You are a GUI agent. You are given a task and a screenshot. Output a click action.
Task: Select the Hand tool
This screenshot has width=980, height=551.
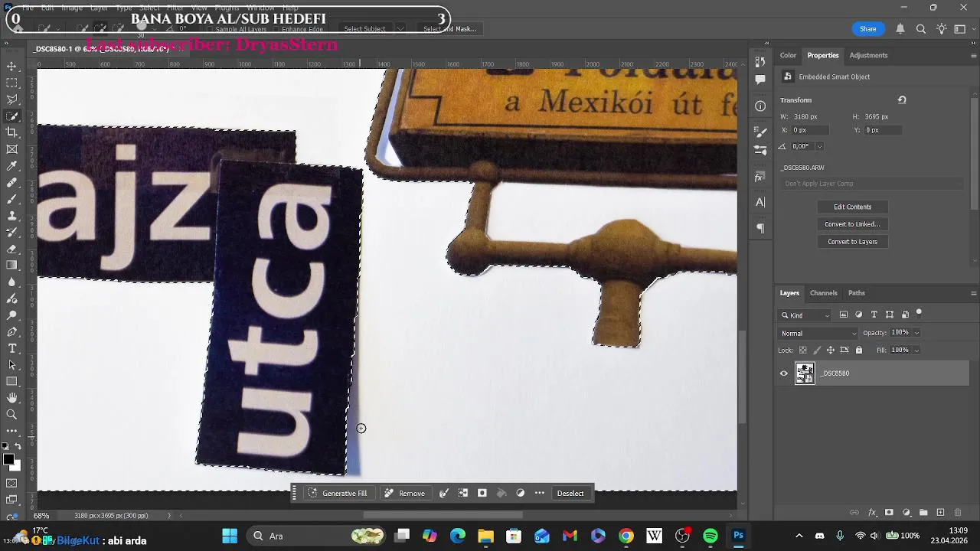coord(12,398)
